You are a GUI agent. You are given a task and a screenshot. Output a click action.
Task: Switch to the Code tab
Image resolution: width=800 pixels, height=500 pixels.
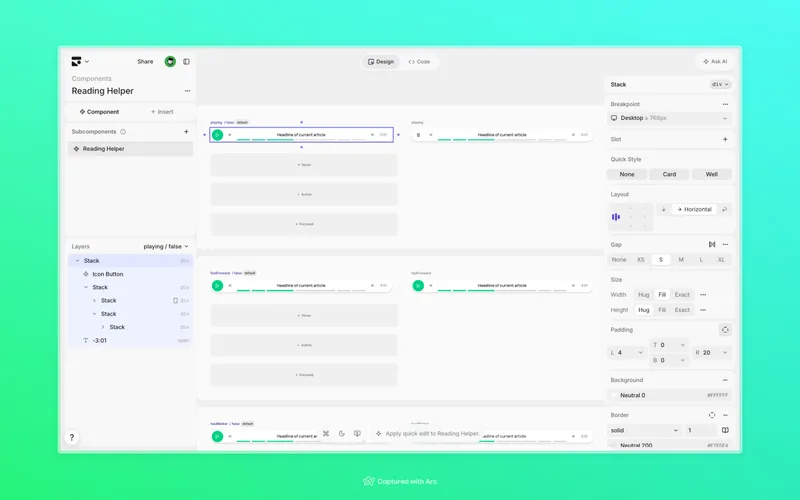419,62
